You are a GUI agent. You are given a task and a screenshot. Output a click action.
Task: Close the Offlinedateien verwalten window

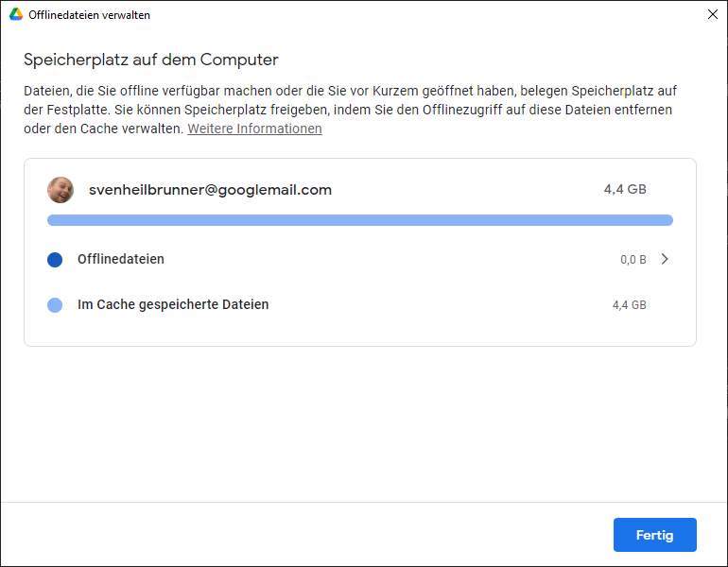(x=713, y=14)
